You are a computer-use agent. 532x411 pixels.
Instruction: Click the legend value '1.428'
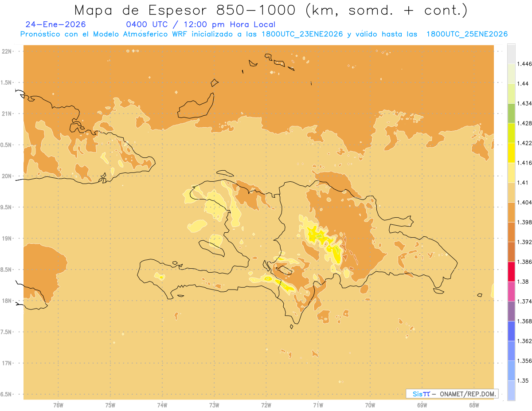click(x=525, y=123)
